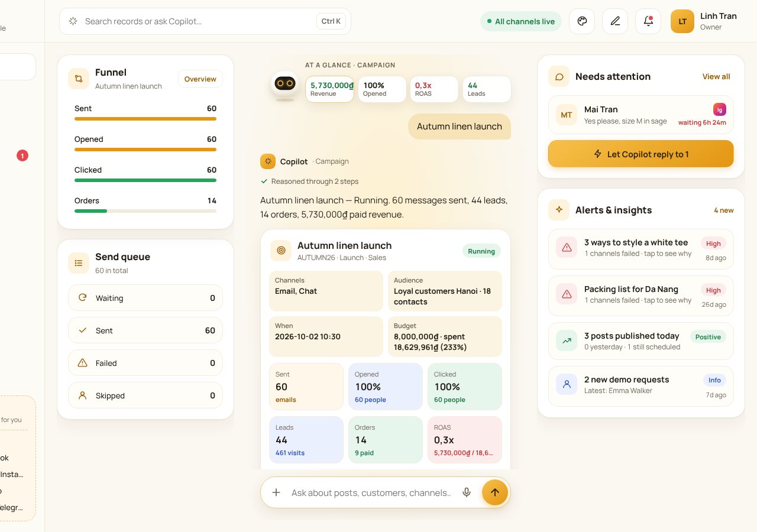Click the Copilot sparkle avatar icon
Image resolution: width=757 pixels, height=532 pixels.
click(x=268, y=161)
